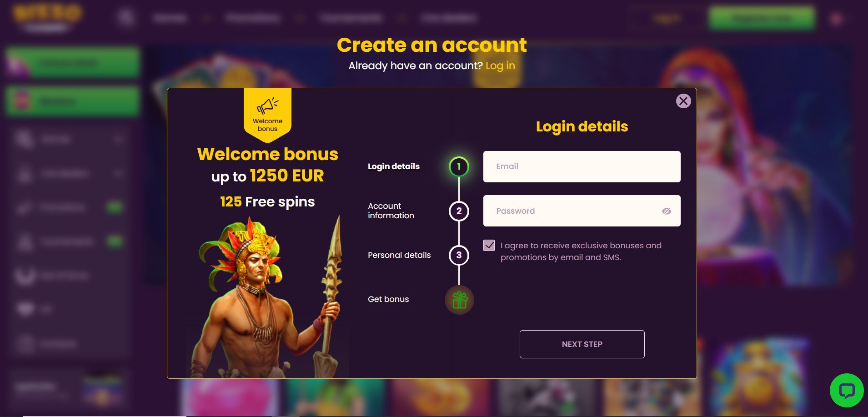This screenshot has width=868, height=417.
Task: Select the Login details step label
Action: pyautogui.click(x=394, y=166)
